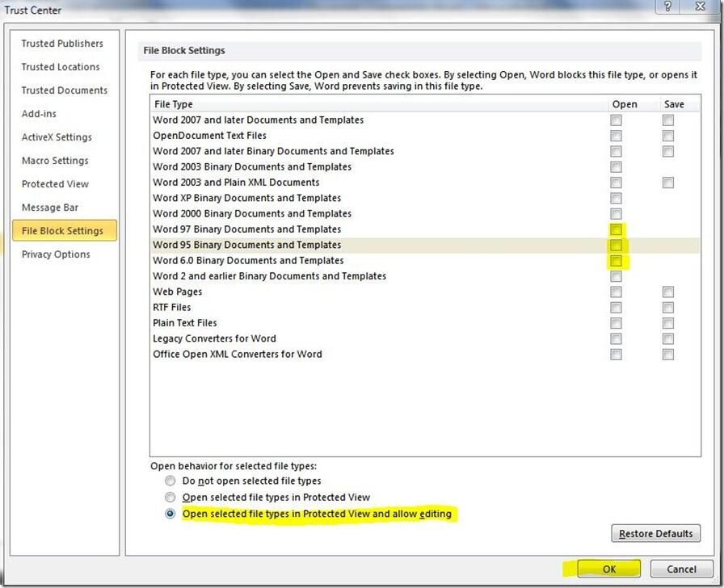
Task: Click Restore Defaults
Action: point(656,533)
